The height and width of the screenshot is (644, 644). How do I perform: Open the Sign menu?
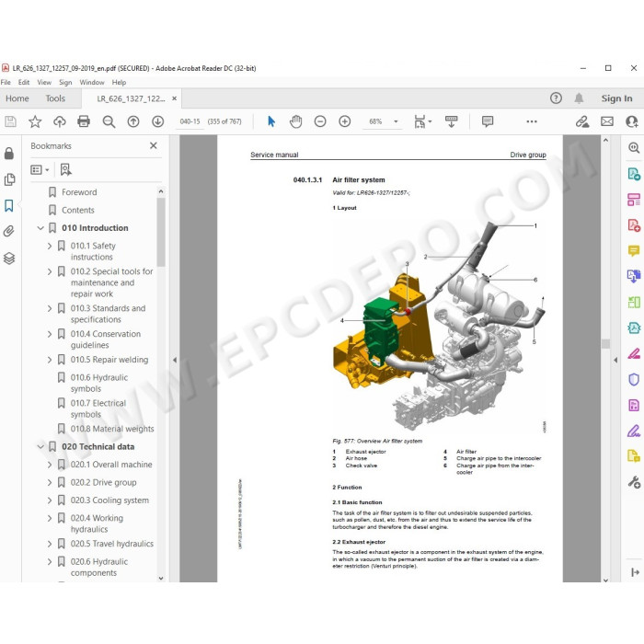click(65, 82)
